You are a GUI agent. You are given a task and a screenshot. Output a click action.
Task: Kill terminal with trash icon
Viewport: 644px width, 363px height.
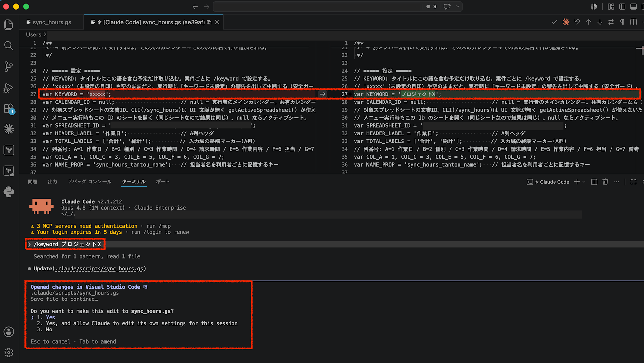[x=605, y=182]
